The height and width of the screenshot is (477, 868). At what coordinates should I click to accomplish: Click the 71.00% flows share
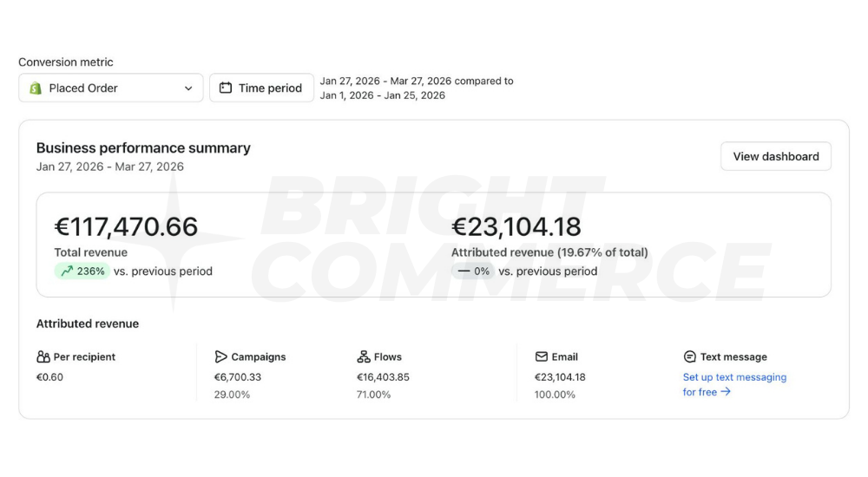(x=373, y=395)
